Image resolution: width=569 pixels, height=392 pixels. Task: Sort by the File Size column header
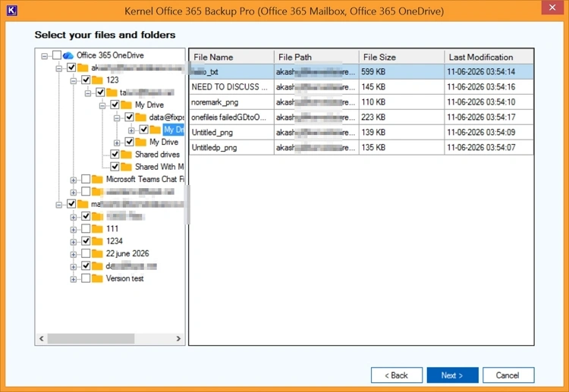(401, 57)
